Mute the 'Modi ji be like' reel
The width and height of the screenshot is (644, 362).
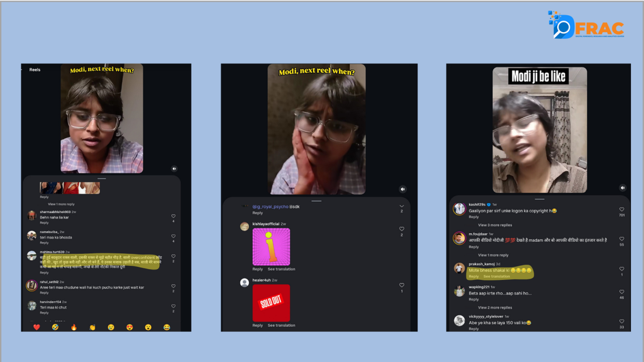click(x=623, y=187)
